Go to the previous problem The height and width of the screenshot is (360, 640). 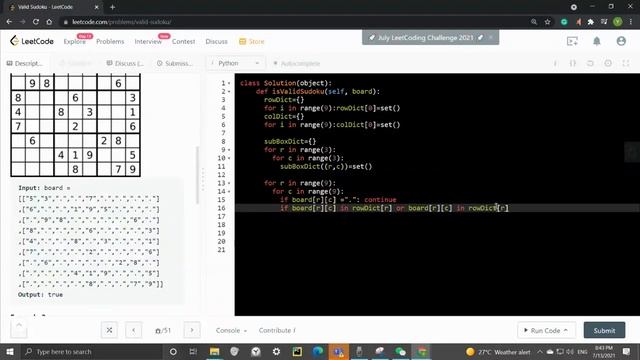point(133,330)
